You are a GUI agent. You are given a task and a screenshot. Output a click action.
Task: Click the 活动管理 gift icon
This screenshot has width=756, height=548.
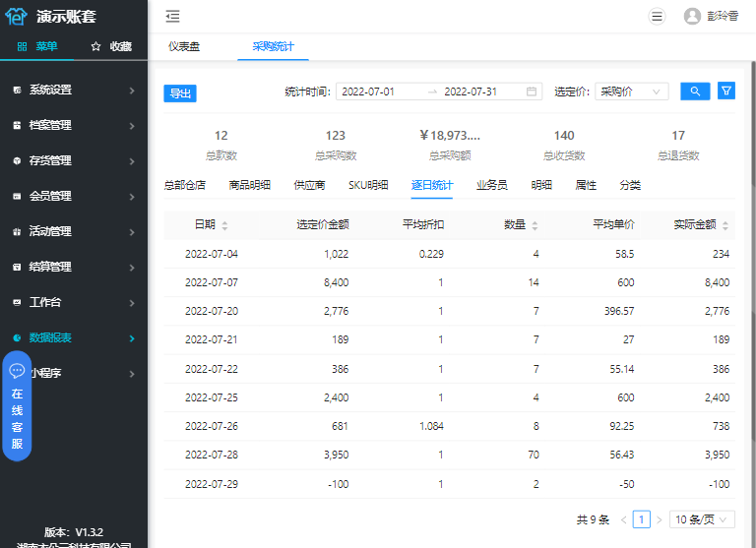[x=17, y=232]
